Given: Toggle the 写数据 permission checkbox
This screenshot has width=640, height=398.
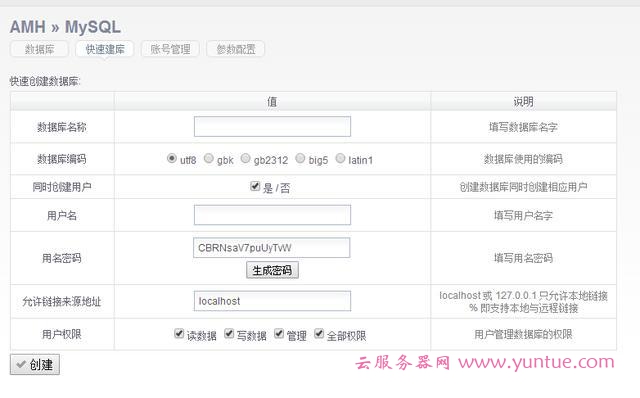Looking at the screenshot, I should point(229,333).
